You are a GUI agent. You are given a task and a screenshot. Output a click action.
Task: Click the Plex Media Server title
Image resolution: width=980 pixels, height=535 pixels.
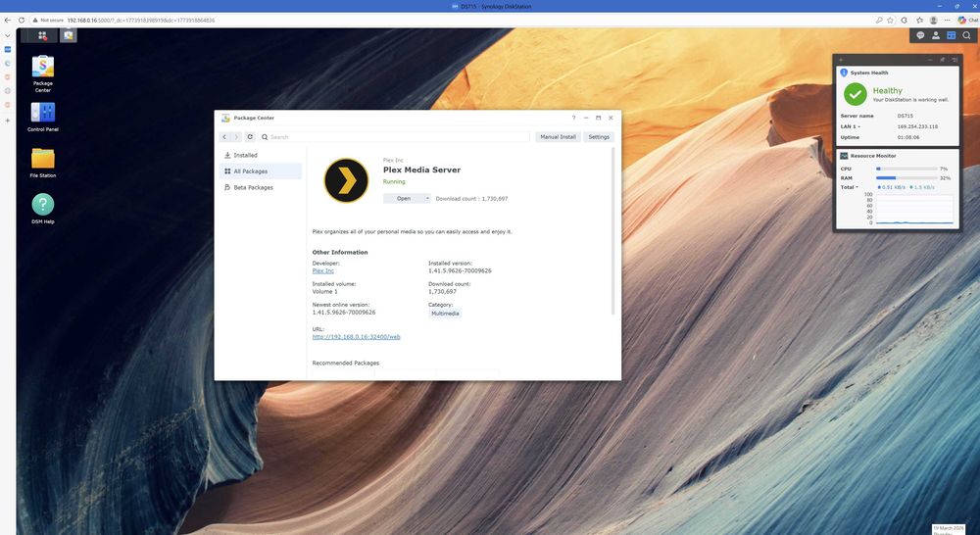coord(421,170)
